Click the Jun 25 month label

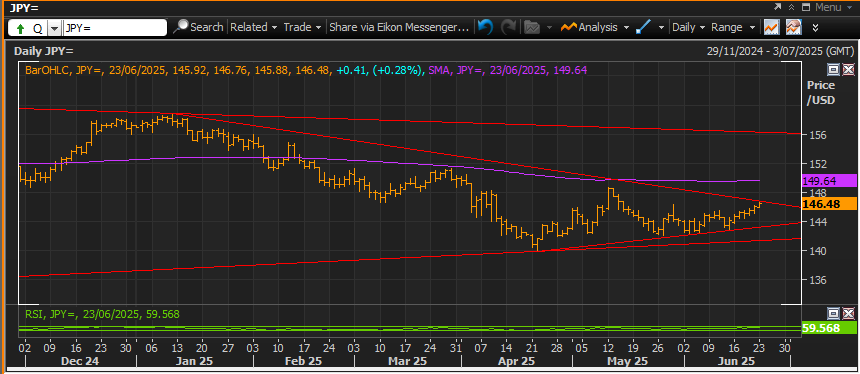pos(737,361)
